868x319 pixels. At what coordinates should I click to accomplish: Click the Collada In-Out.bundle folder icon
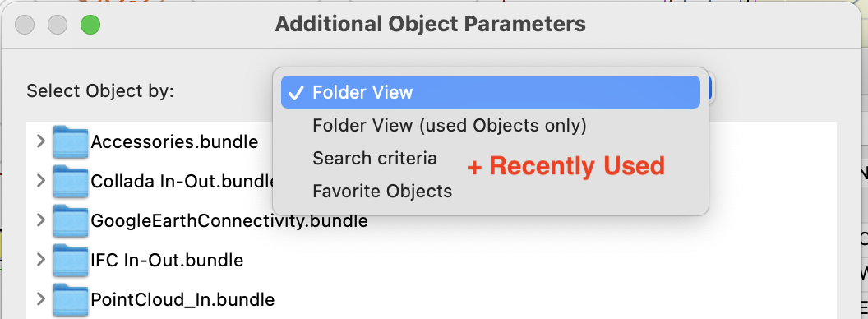pos(71,181)
